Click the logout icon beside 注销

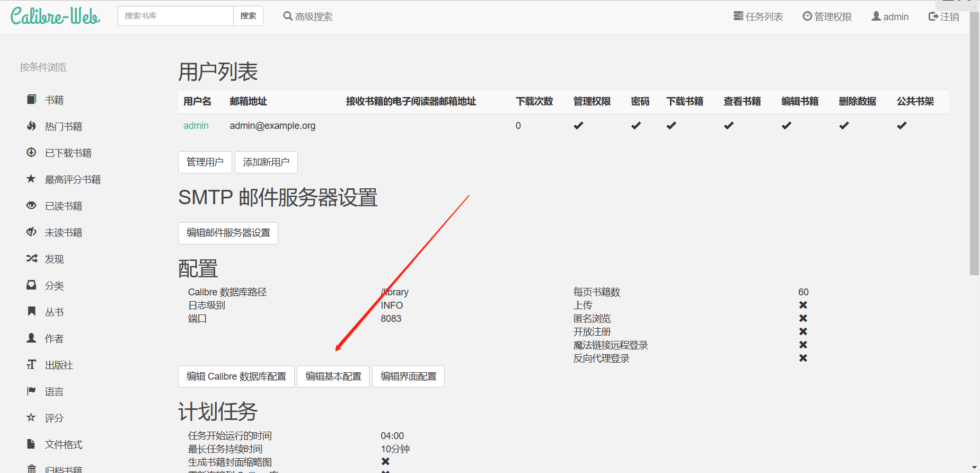click(933, 16)
